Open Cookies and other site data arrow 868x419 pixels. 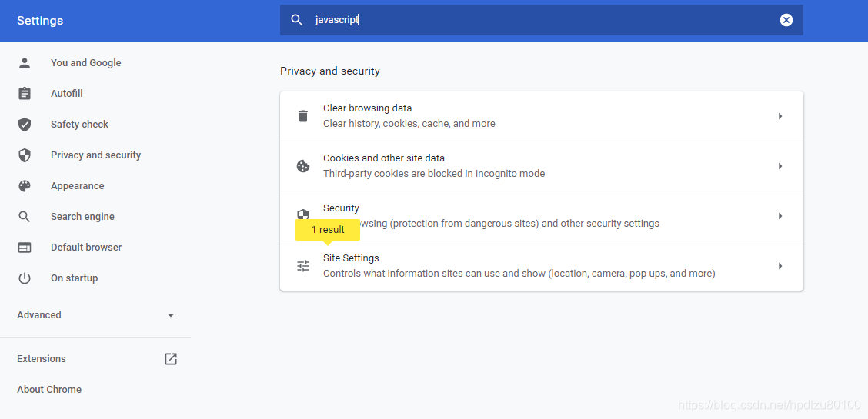780,166
